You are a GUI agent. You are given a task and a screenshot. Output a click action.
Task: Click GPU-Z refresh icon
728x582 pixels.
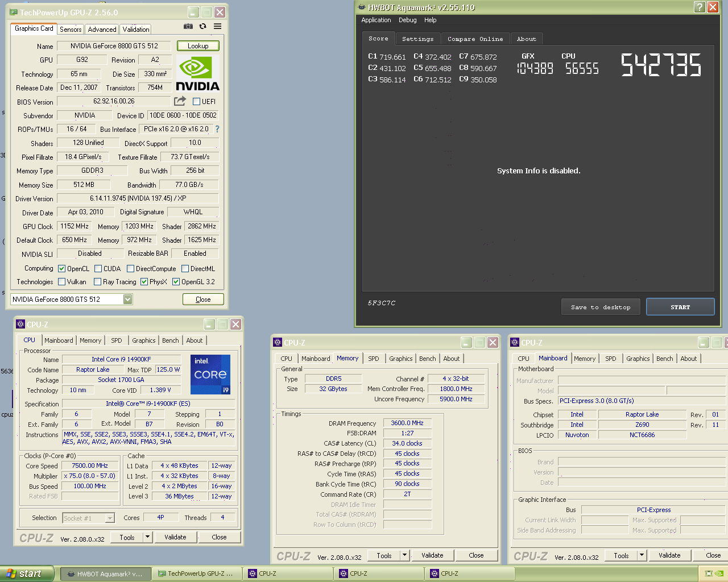202,26
